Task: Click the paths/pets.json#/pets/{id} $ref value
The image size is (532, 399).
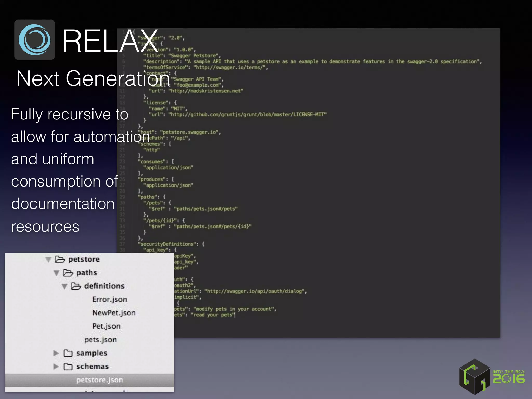Action: (213, 227)
